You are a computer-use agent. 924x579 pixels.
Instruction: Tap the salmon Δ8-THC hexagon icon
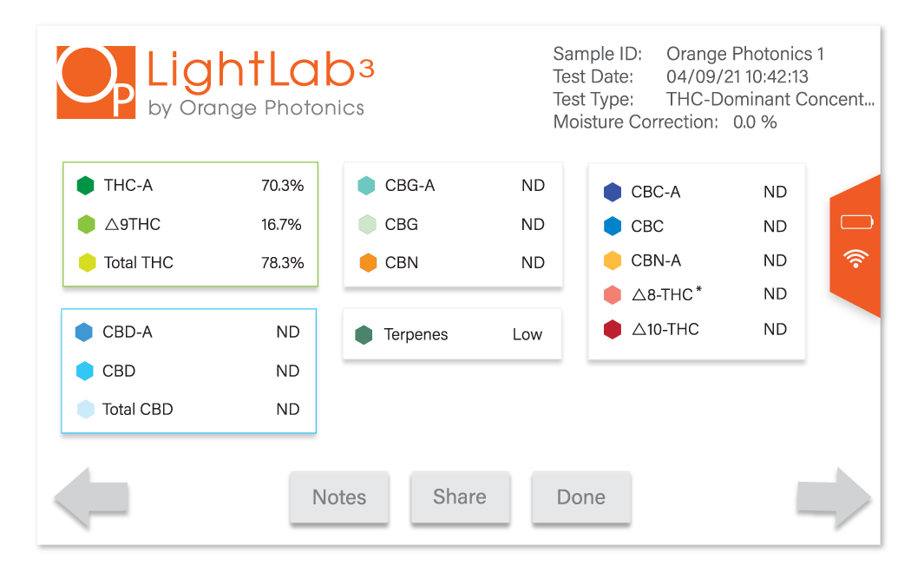pos(613,294)
